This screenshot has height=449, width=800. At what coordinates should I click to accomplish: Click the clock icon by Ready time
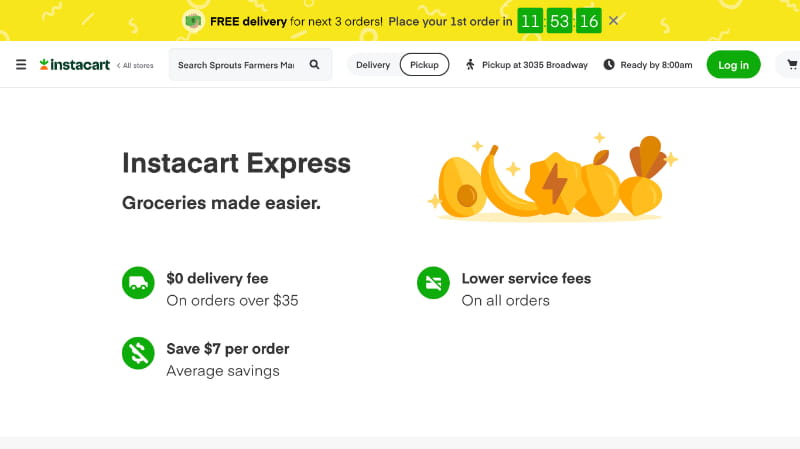pyautogui.click(x=609, y=65)
